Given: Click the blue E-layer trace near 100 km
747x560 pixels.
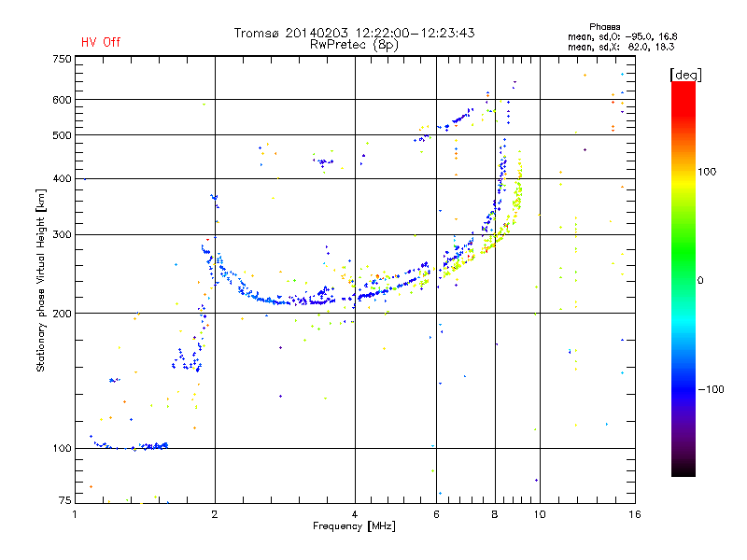Looking at the screenshot, I should tap(129, 445).
